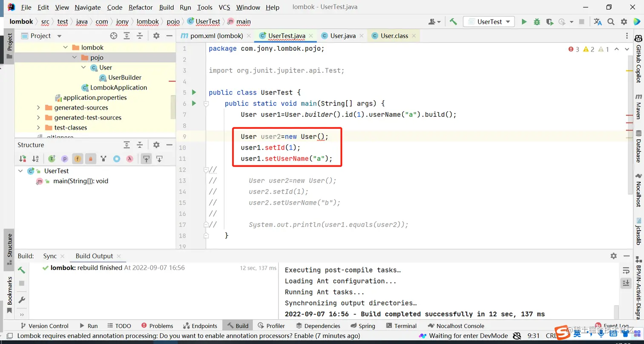Collapse all in the Project panel
Screen dimensions: 644x344
(x=139, y=36)
